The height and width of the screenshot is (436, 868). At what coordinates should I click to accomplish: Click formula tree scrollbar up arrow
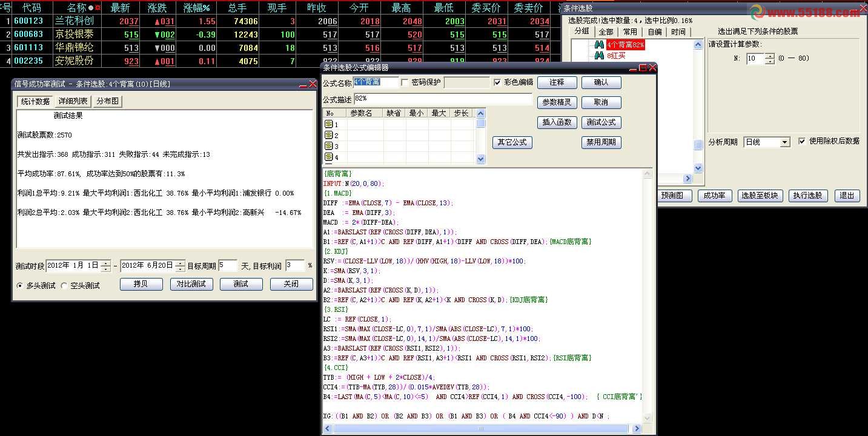[698, 44]
